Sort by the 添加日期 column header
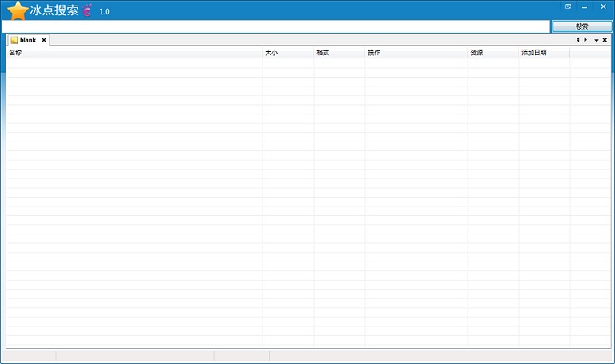615x364 pixels. pos(544,53)
